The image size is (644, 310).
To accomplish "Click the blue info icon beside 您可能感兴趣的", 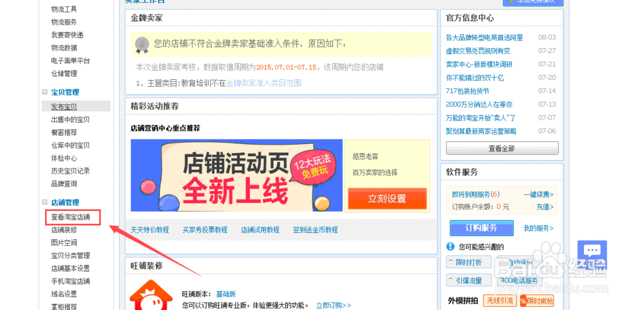I will coord(451,246).
